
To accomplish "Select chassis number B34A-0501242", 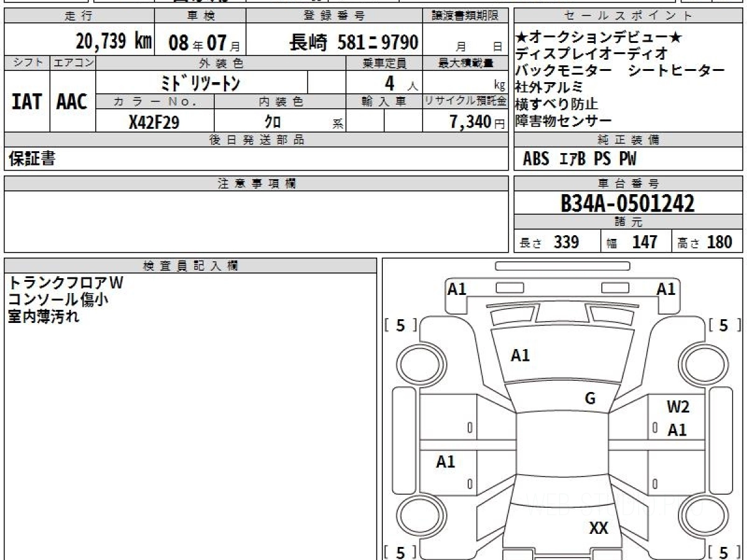I will (627, 203).
